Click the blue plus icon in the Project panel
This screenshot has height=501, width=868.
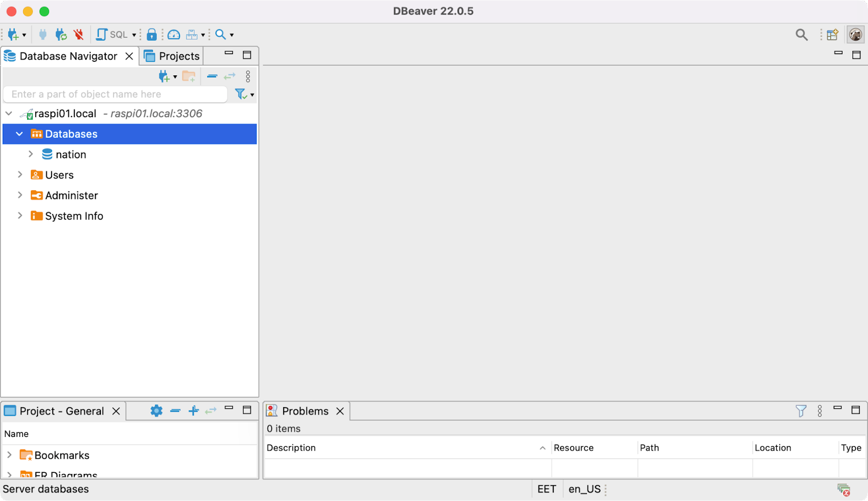pyautogui.click(x=194, y=411)
